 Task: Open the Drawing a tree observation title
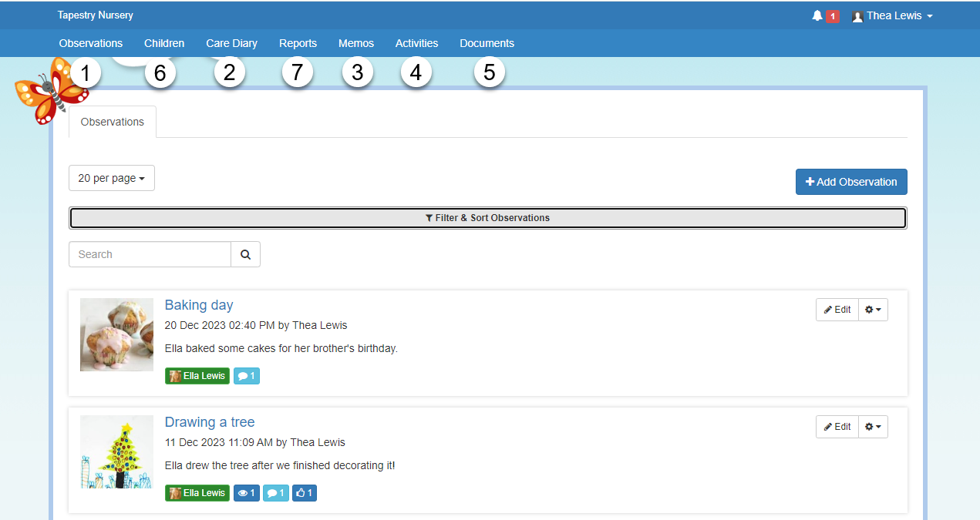tap(210, 422)
